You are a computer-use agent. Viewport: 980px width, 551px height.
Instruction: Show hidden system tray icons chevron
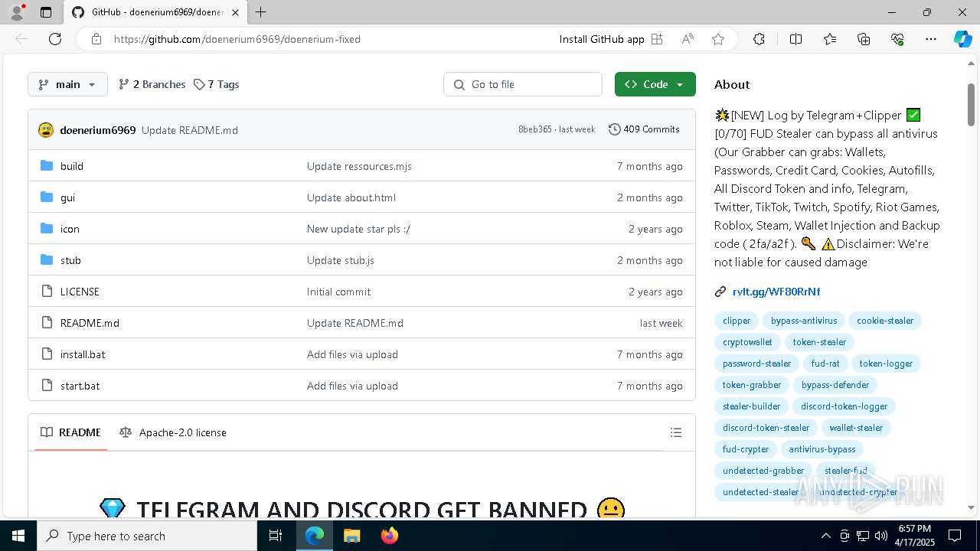825,536
